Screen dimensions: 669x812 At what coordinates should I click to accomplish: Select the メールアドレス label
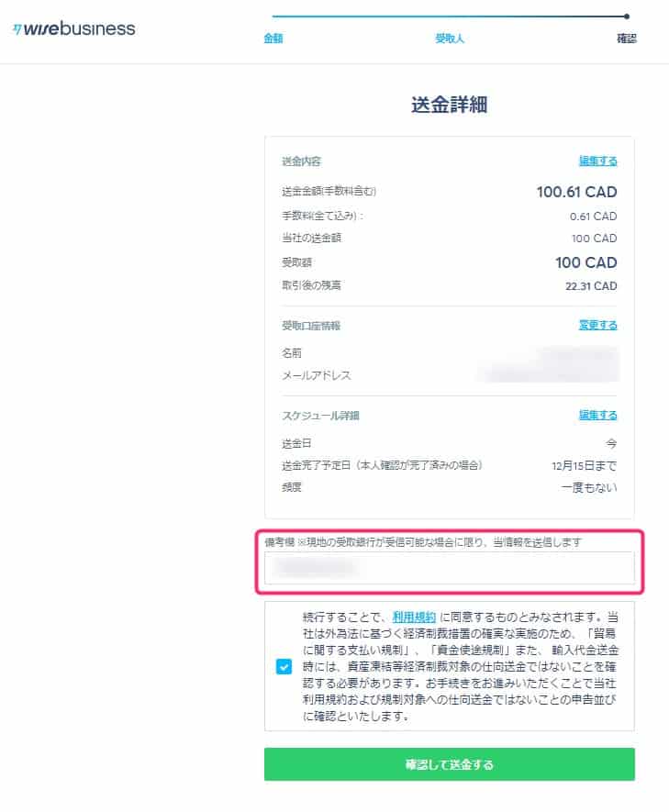coord(317,375)
